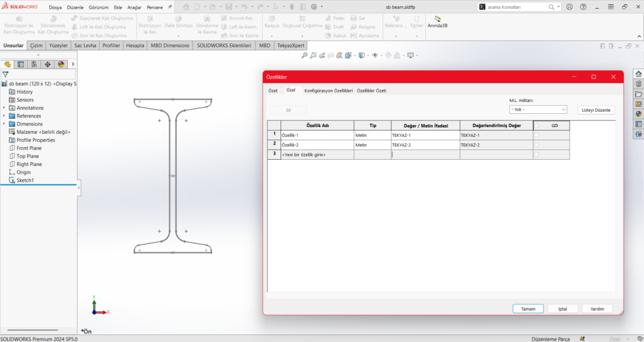Click the Listeyi Düzenle button
644x342 pixels.
point(596,110)
